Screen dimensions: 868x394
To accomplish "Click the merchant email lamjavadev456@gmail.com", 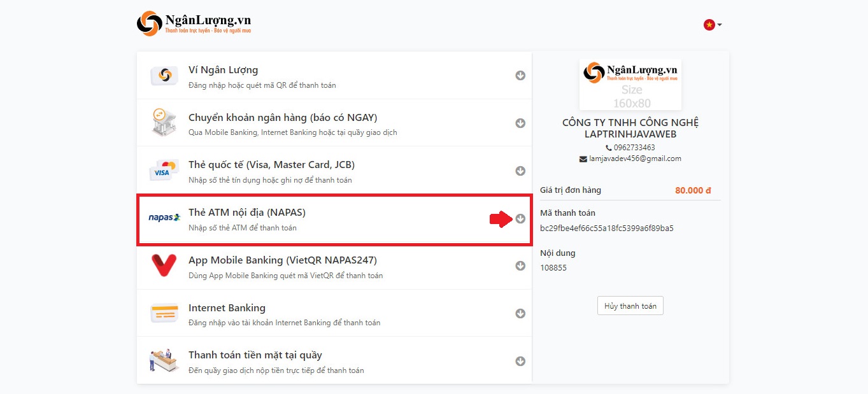I will point(635,158).
